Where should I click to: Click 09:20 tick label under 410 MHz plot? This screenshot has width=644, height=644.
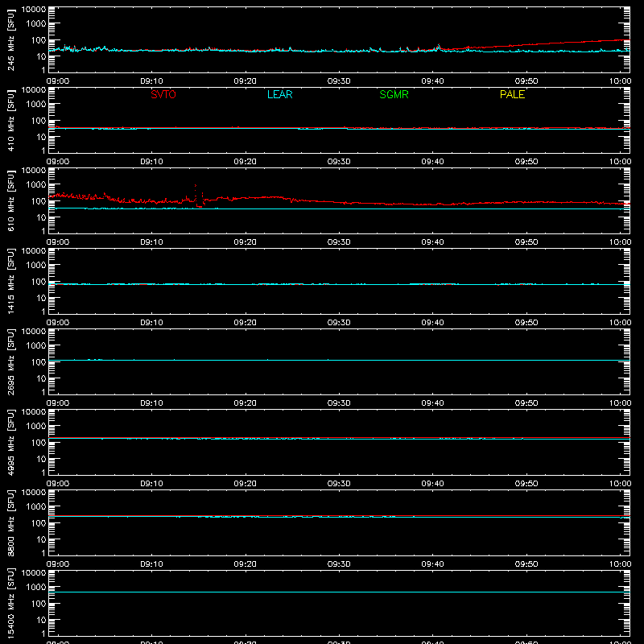pos(246,162)
